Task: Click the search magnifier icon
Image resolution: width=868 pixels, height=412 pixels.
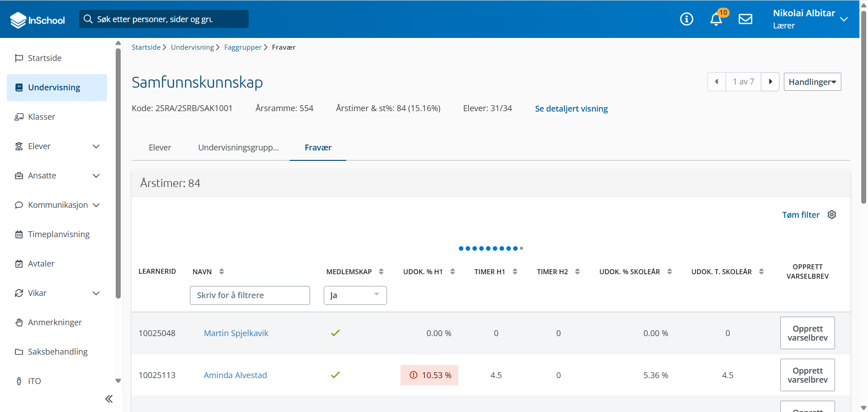Action: pyautogui.click(x=88, y=19)
